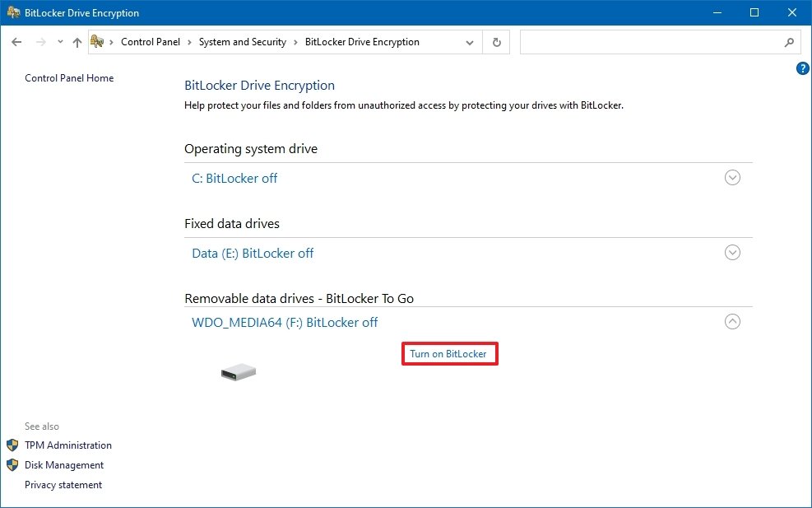Click the back navigation arrow
Viewport: 812px width, 508px height.
point(16,42)
